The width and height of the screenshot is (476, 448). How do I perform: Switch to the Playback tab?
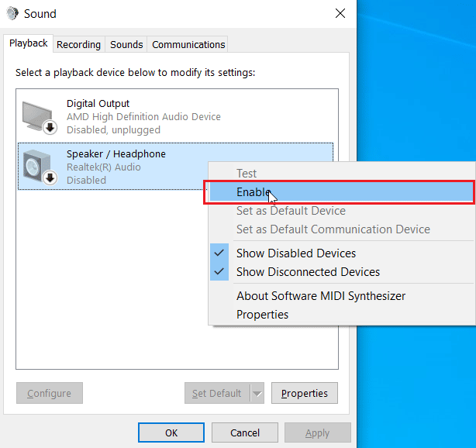28,43
